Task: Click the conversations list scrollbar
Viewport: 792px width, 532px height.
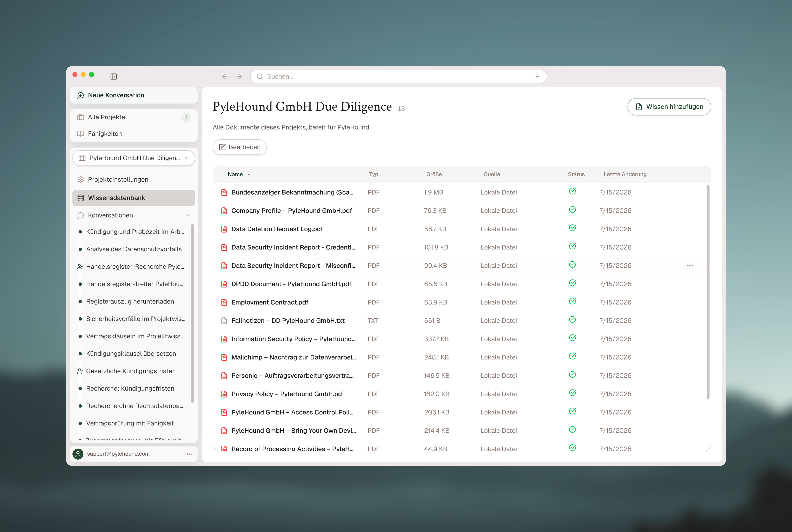Action: (x=192, y=313)
